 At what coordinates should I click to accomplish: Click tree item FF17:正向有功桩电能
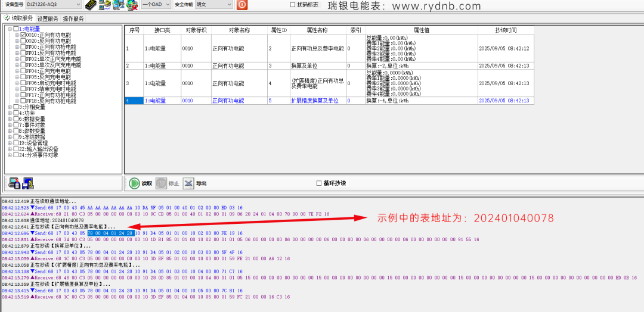pos(51,95)
